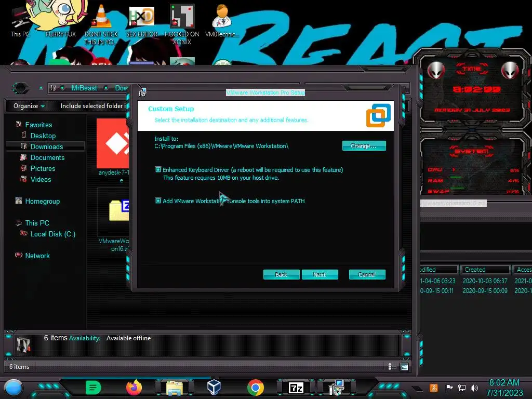This screenshot has height=399, width=532.
Task: Select Homegroup in the navigation pane
Action: click(x=43, y=201)
